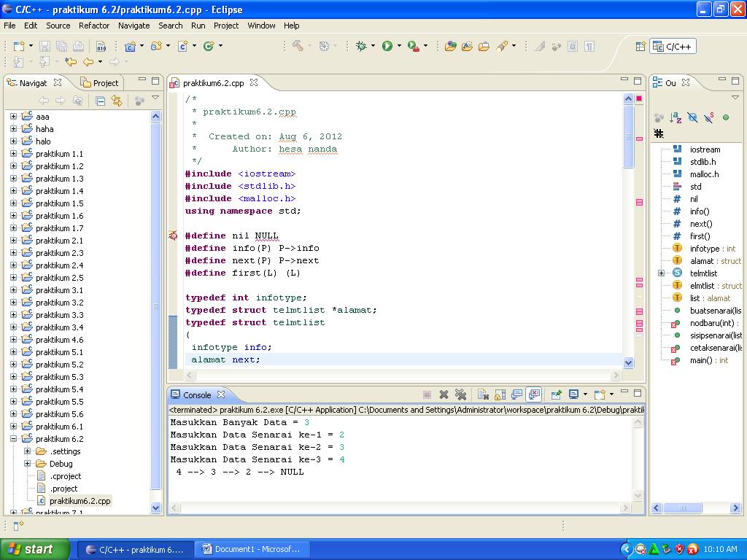The height and width of the screenshot is (560, 747).
Task: Click the Open Perspective icon
Action: 640,47
